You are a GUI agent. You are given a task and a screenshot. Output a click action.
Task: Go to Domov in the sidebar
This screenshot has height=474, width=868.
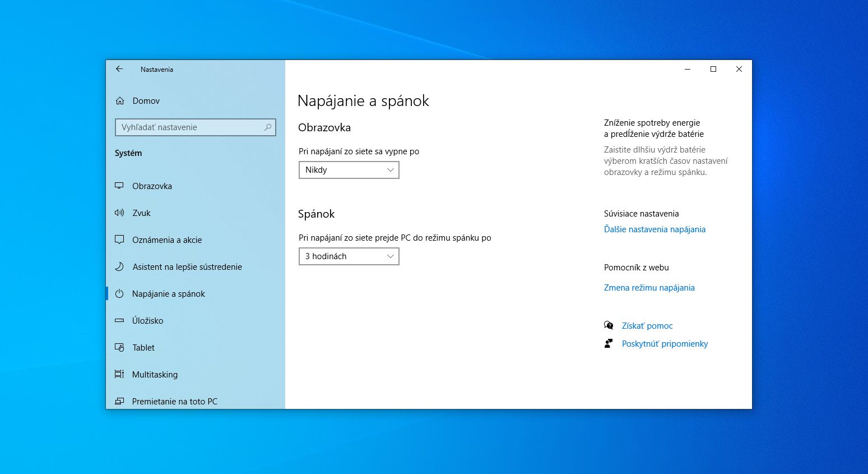coord(196,101)
